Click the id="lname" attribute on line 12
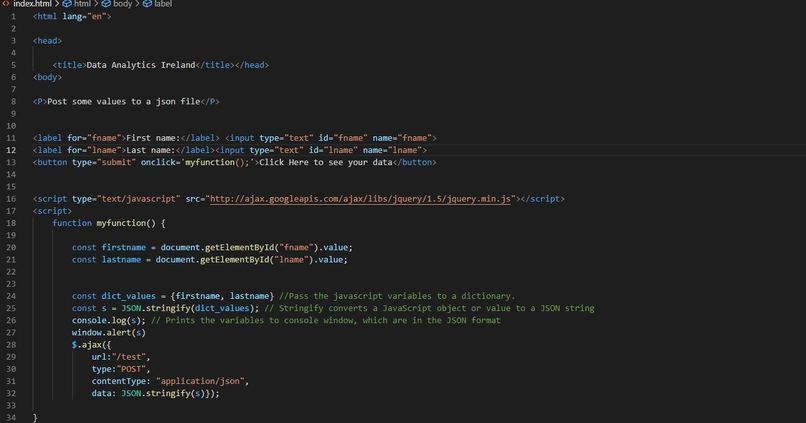The height and width of the screenshot is (423, 806). (333, 150)
